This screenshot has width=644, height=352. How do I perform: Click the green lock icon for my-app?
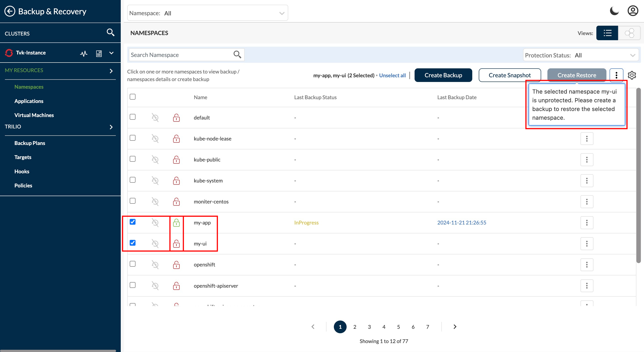pos(176,223)
